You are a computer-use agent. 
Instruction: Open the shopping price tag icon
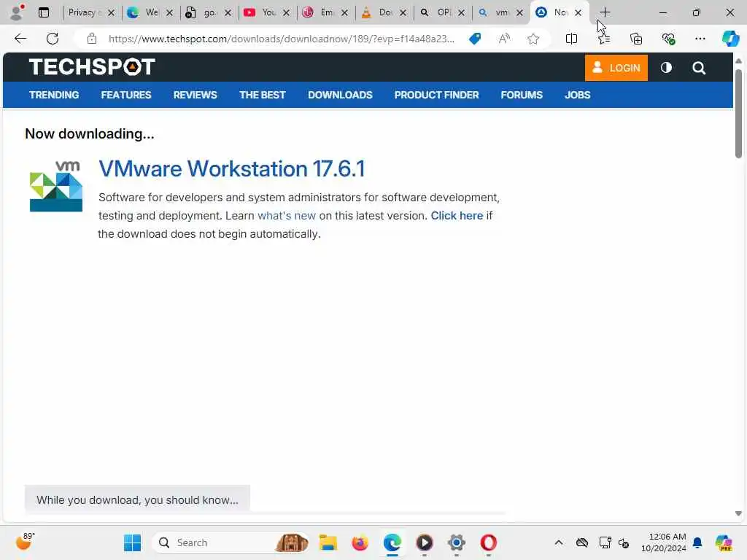click(x=475, y=39)
